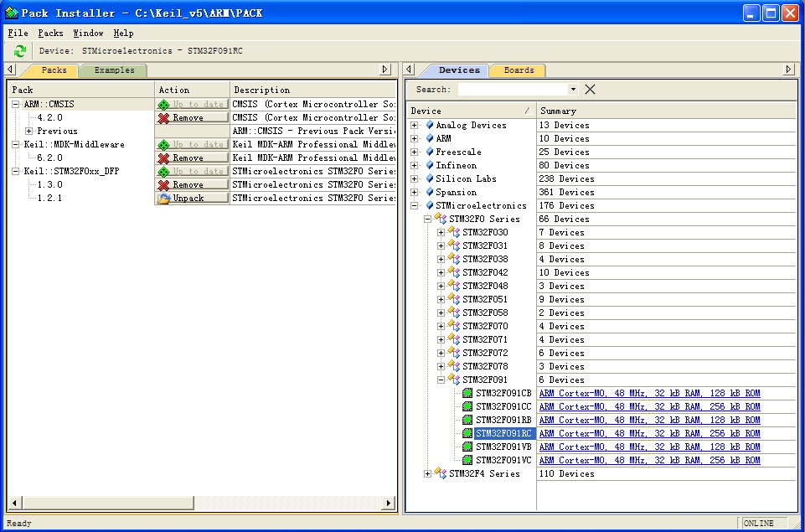Expand the Previous versions node
The width and height of the screenshot is (805, 532).
(x=29, y=131)
